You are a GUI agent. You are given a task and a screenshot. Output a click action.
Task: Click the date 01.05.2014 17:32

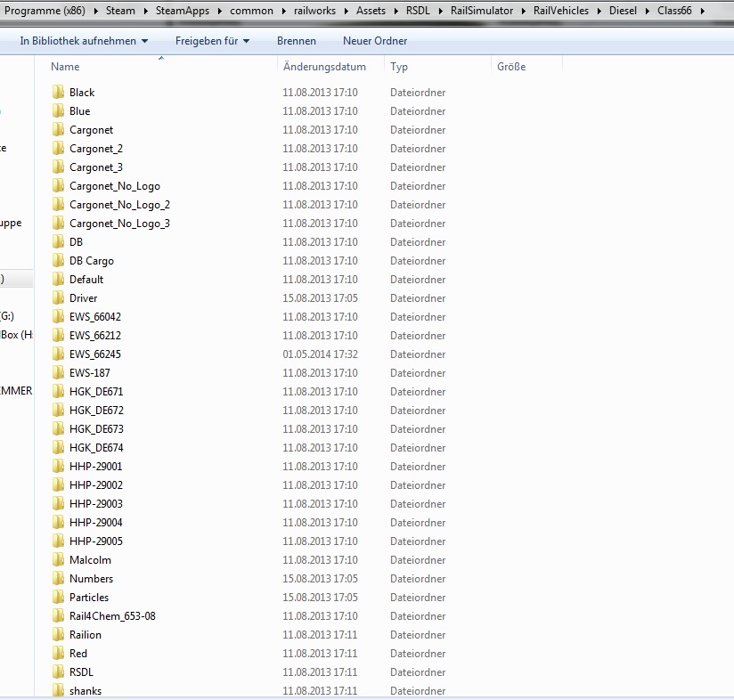coord(320,354)
